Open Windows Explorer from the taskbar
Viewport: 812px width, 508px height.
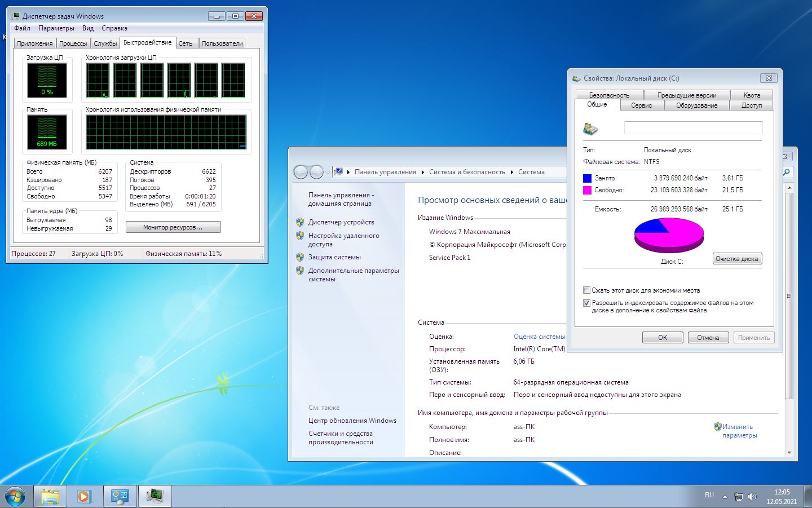pos(50,496)
